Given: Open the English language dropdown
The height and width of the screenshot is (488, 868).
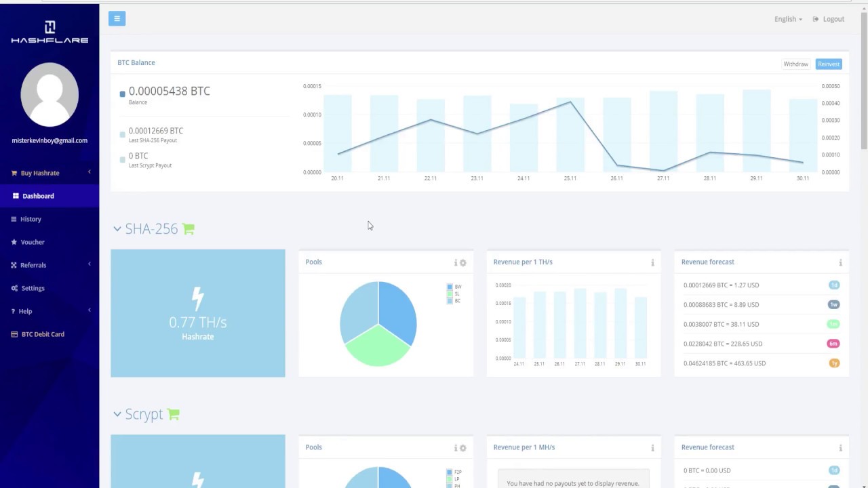Looking at the screenshot, I should tap(788, 19).
